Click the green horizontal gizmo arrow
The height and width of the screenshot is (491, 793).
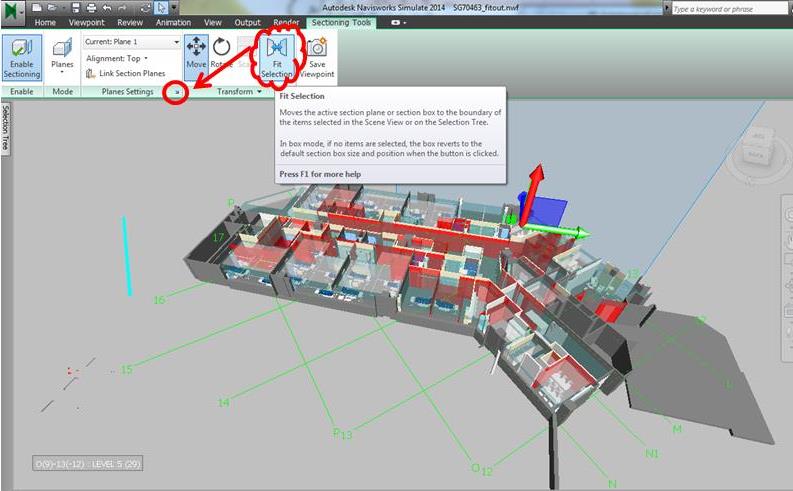click(x=556, y=232)
